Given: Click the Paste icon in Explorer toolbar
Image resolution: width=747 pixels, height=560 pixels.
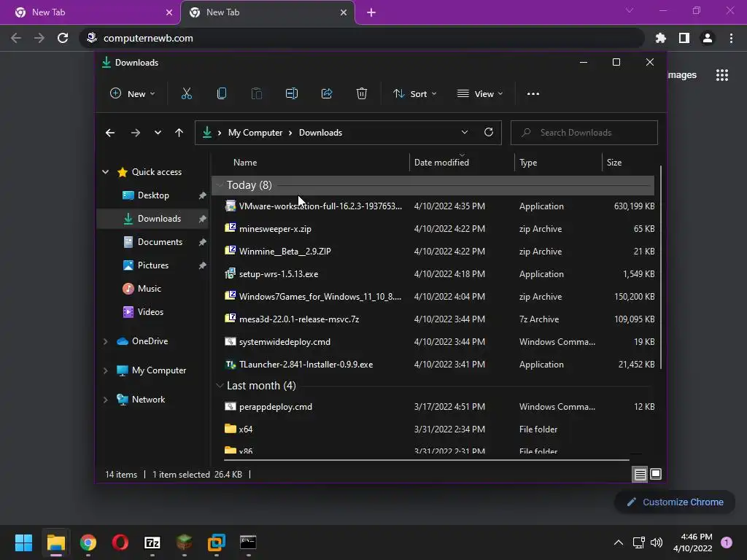Looking at the screenshot, I should pyautogui.click(x=256, y=94).
